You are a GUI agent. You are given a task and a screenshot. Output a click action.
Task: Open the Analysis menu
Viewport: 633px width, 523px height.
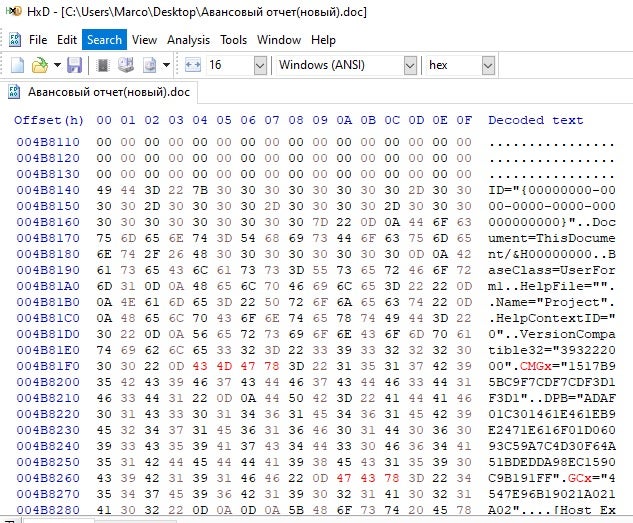[188, 40]
